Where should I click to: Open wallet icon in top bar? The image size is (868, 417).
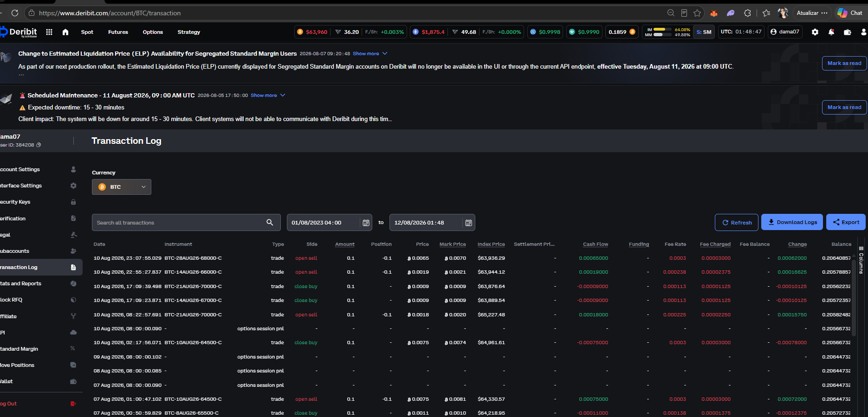point(848,32)
